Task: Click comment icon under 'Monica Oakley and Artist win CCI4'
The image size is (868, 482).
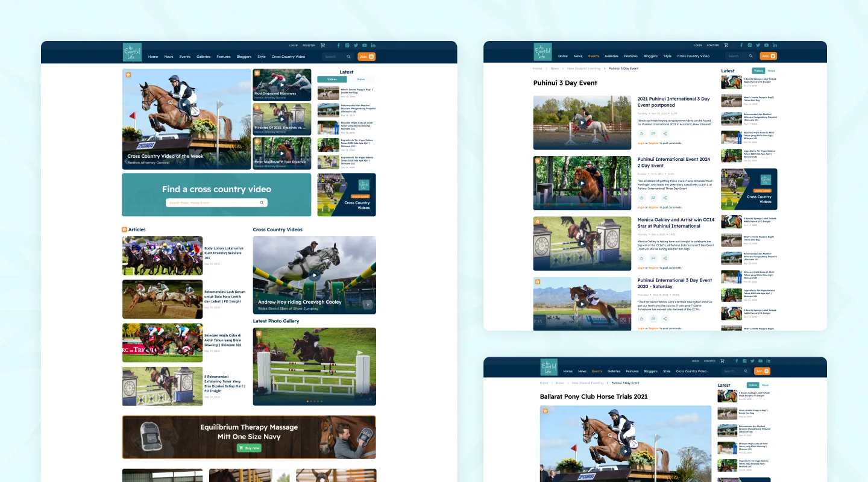Action: (x=653, y=258)
